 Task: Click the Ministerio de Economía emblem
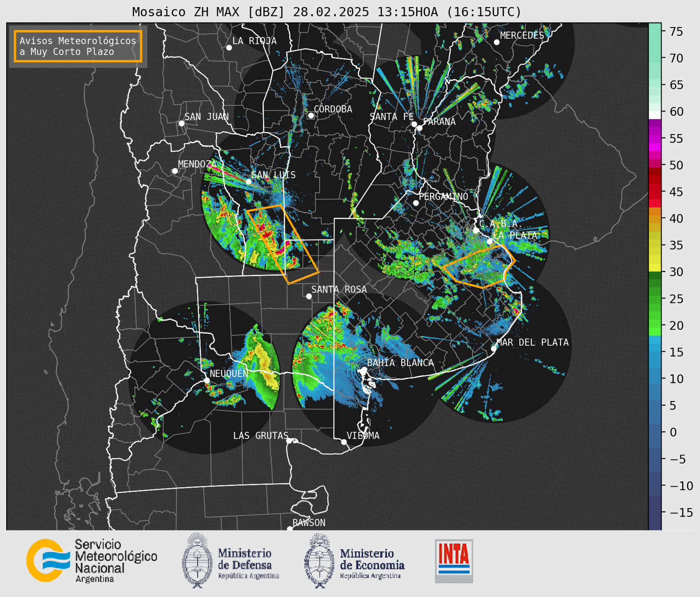[319, 560]
